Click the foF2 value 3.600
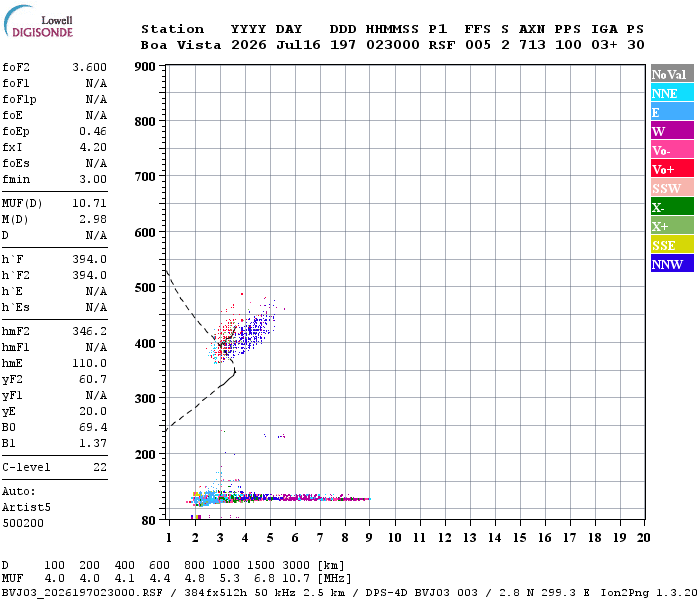 (x=89, y=67)
